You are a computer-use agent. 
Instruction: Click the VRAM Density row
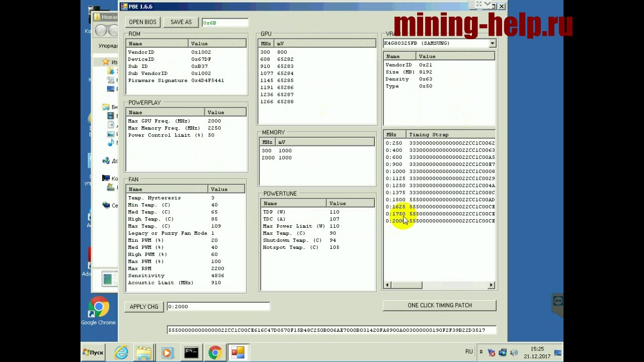click(439, 79)
